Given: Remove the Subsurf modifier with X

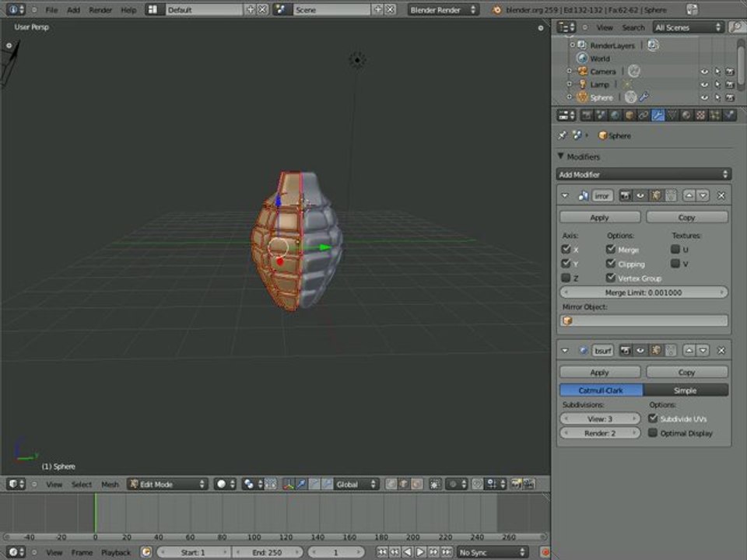Looking at the screenshot, I should click(721, 351).
